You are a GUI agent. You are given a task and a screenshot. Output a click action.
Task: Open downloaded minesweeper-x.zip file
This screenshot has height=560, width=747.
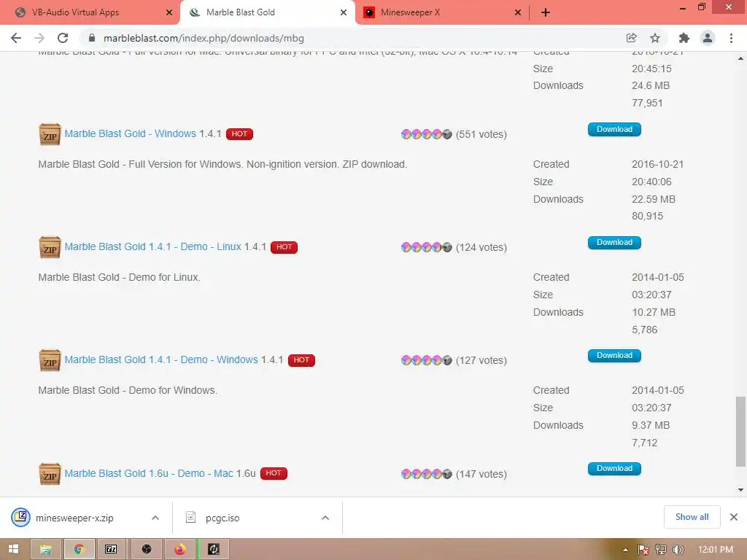tap(74, 518)
